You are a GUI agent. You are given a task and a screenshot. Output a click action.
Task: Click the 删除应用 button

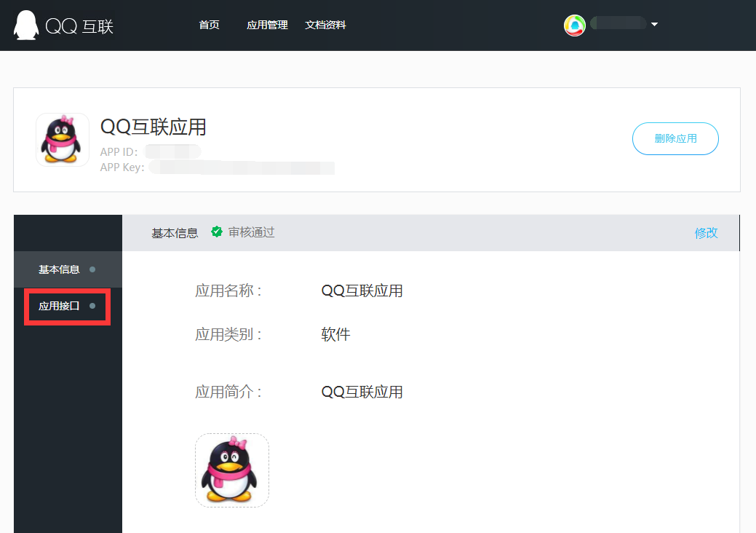tap(675, 138)
